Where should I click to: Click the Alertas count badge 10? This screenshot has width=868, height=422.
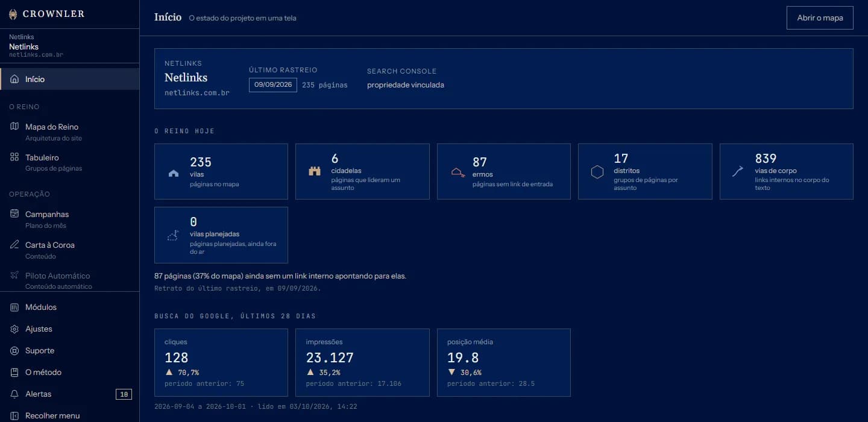(x=124, y=394)
